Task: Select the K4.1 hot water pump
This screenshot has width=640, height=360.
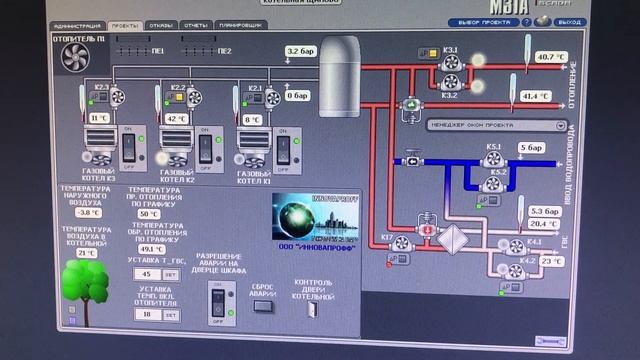Action: pyautogui.click(x=516, y=247)
